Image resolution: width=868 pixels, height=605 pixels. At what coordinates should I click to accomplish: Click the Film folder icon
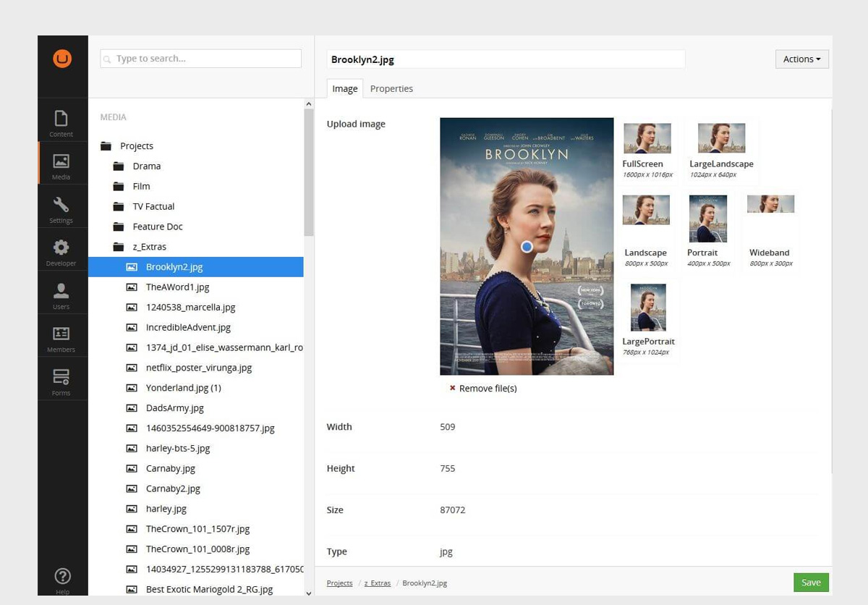pyautogui.click(x=119, y=187)
